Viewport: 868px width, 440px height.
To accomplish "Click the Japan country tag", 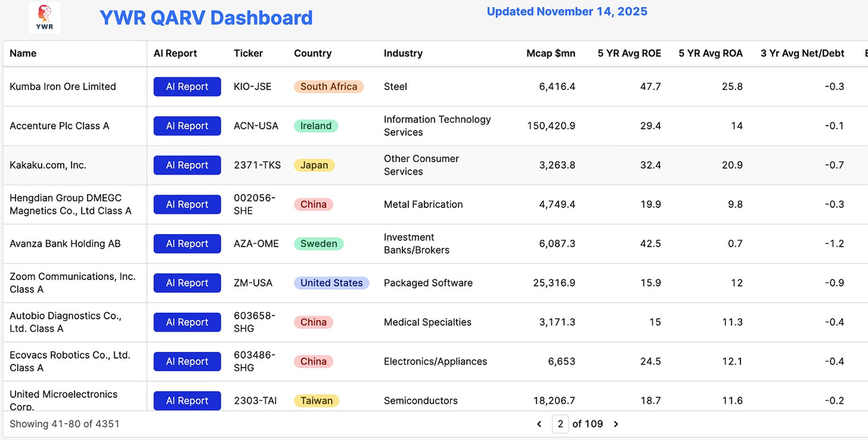I will pyautogui.click(x=314, y=165).
